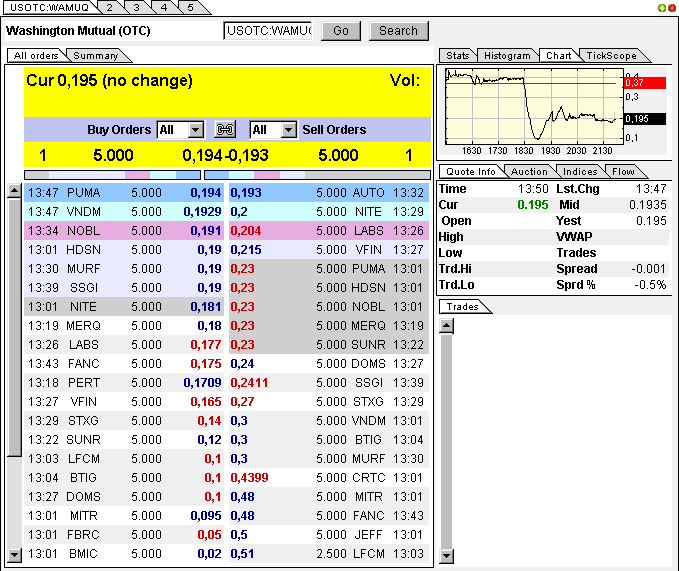This screenshot has width=679, height=571.
Task: Switch to workspace tab 2
Action: [x=110, y=8]
